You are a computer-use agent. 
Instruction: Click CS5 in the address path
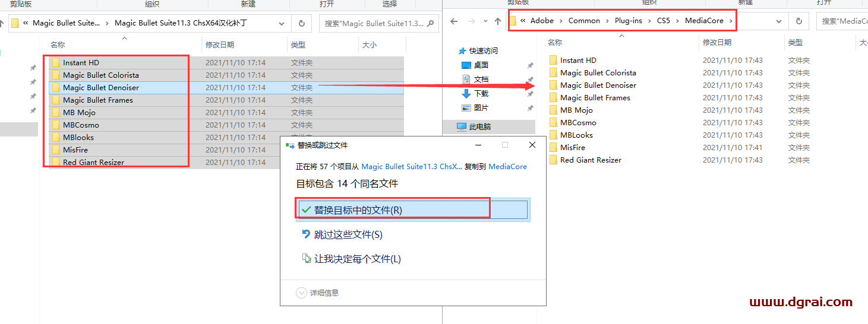click(x=663, y=21)
